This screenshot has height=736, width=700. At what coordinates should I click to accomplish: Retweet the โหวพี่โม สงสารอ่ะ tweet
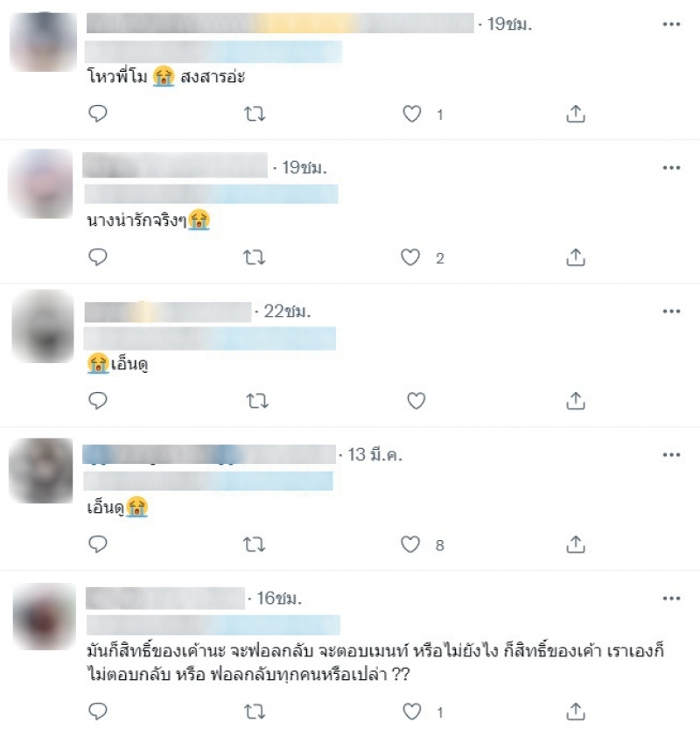point(255,114)
